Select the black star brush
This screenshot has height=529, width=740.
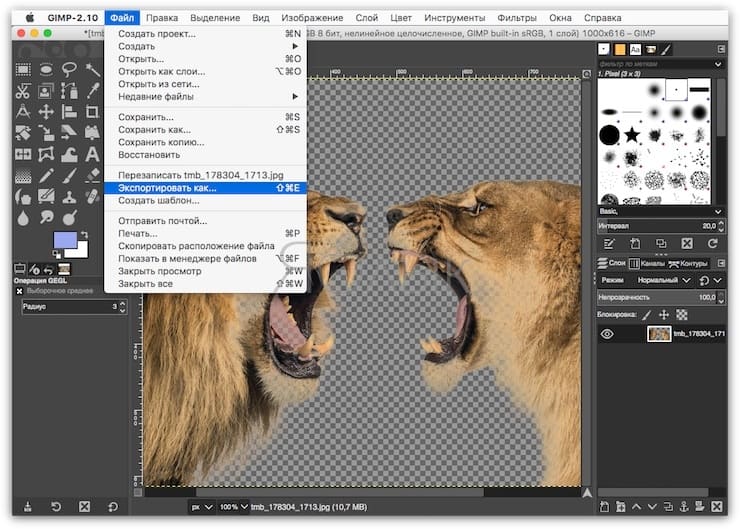(x=631, y=135)
